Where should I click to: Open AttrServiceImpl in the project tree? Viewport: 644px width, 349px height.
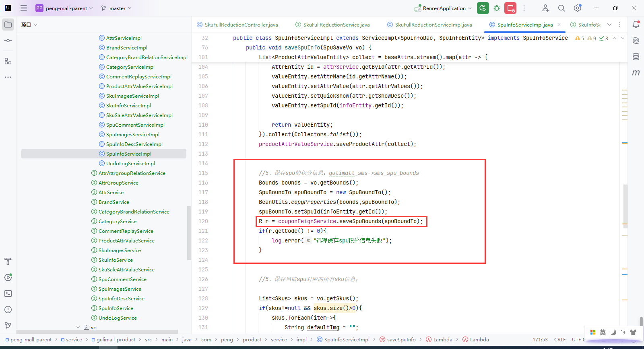[120, 38]
